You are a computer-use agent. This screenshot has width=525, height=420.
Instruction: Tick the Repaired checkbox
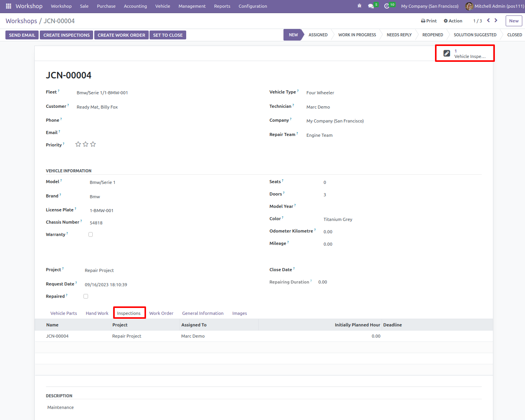point(86,296)
